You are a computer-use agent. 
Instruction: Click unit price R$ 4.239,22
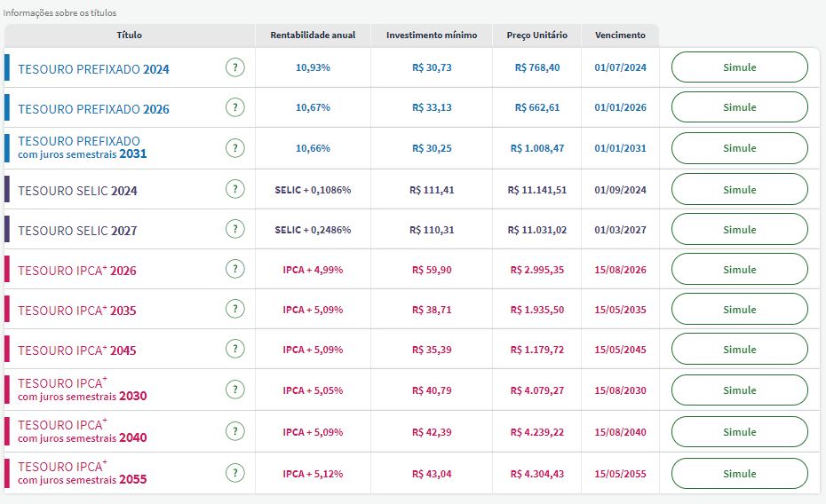(537, 432)
